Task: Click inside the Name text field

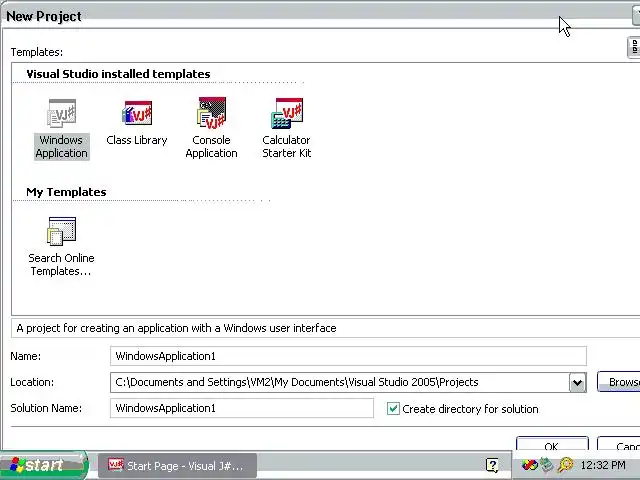Action: 348,356
